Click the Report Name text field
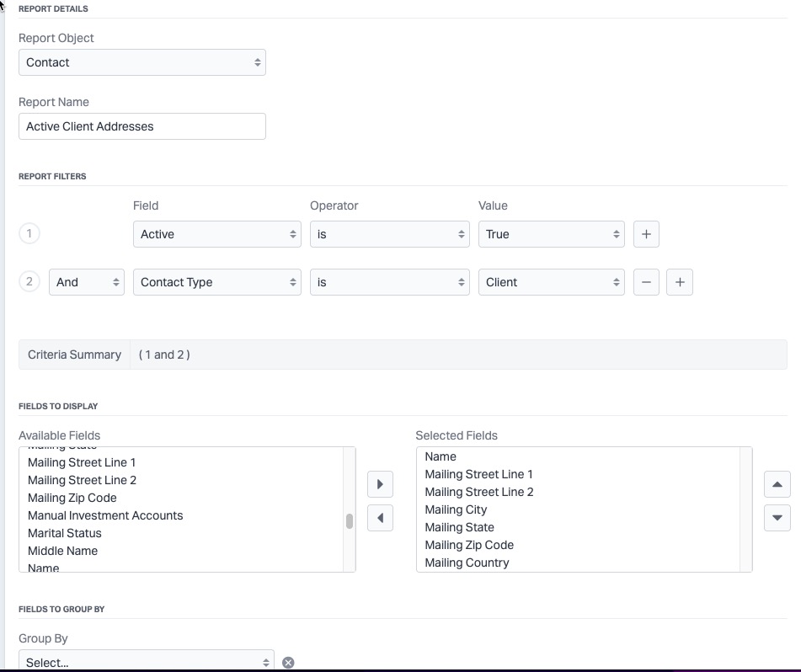The image size is (801, 672). point(142,126)
